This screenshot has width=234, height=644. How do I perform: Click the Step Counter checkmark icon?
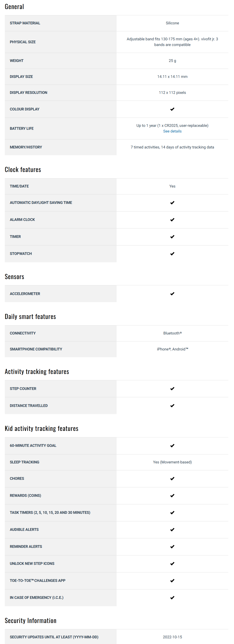point(172,389)
